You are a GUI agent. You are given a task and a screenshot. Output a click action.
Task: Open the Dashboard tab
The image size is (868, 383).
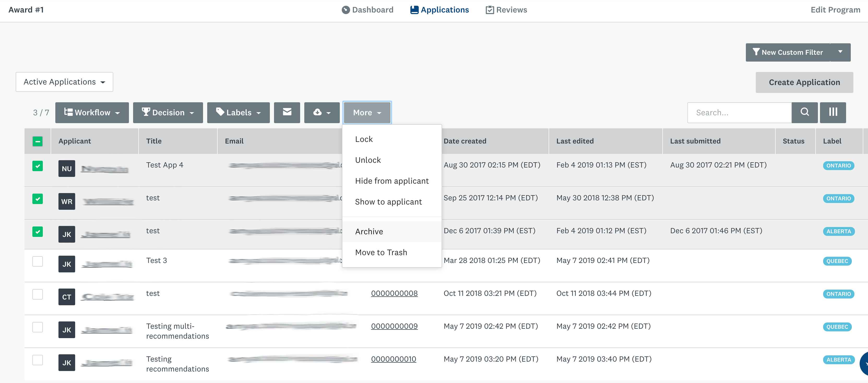[x=367, y=10]
